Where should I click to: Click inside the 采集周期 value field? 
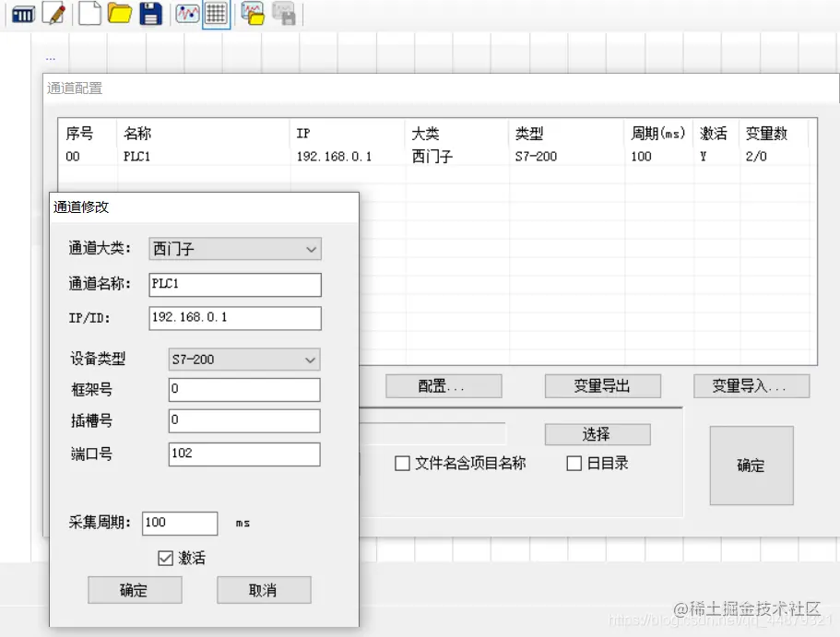coord(178,524)
